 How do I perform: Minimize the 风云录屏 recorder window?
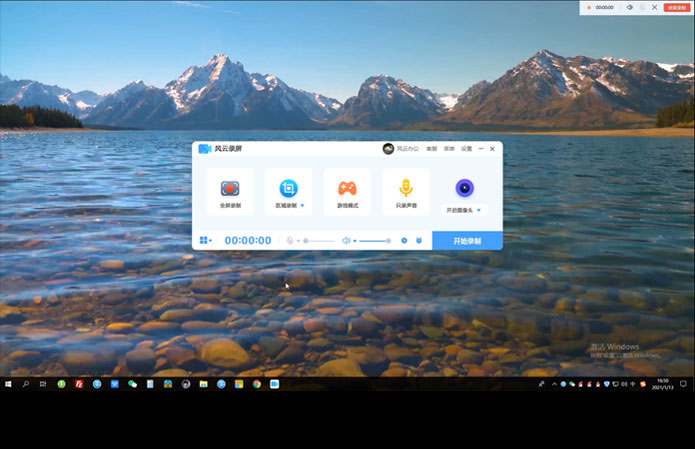click(x=481, y=149)
